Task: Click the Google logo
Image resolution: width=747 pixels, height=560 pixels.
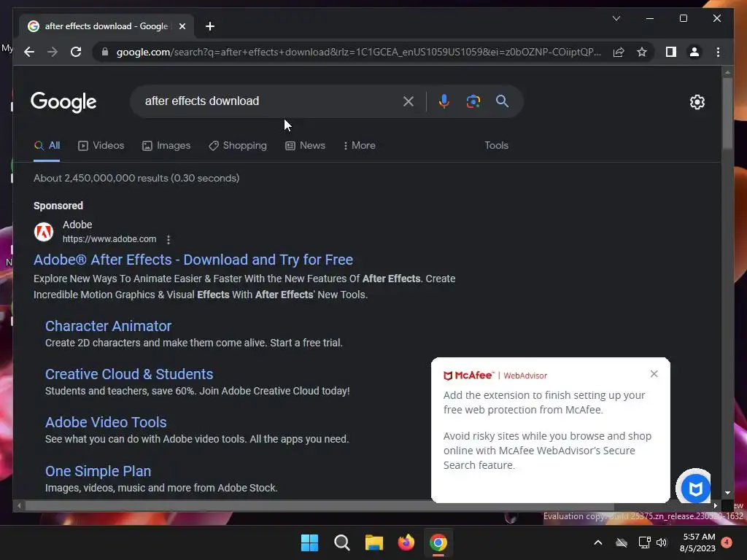Action: click(63, 102)
